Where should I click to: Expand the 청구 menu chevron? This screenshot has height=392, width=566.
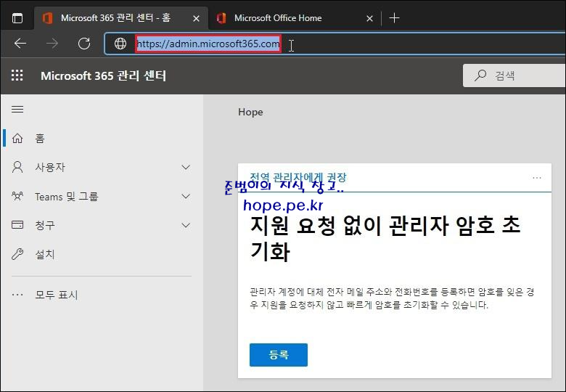(186, 225)
